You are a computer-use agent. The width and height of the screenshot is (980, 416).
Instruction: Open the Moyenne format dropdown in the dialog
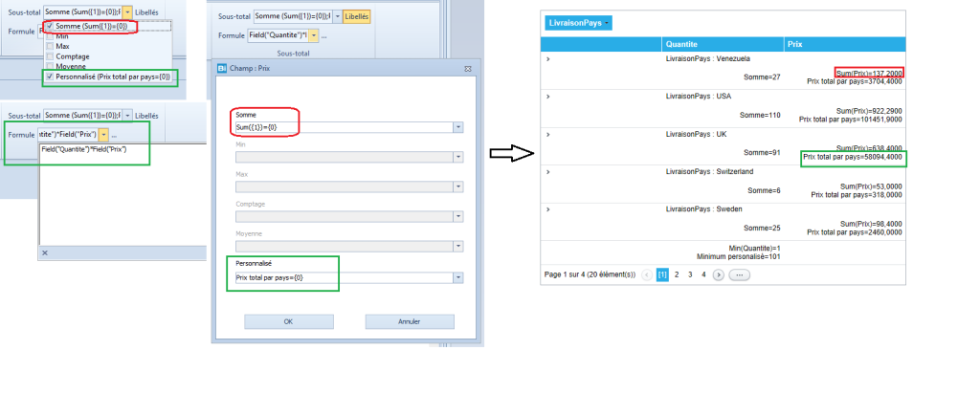[458, 247]
